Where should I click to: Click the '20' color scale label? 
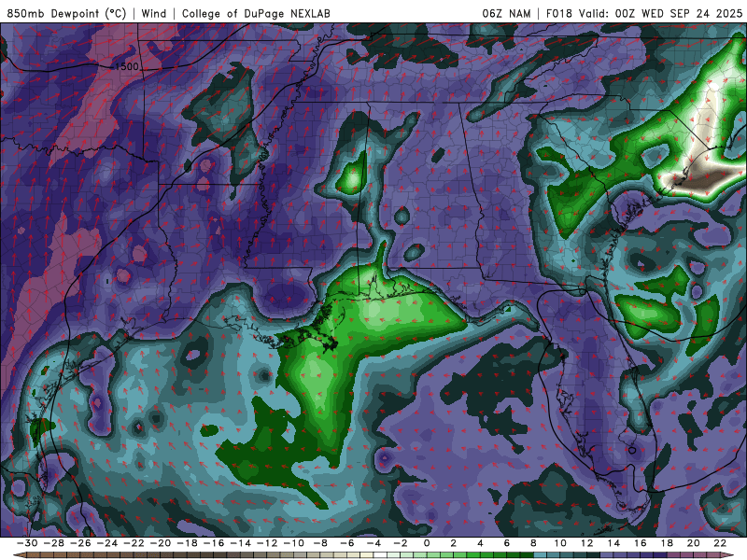pos(694,543)
